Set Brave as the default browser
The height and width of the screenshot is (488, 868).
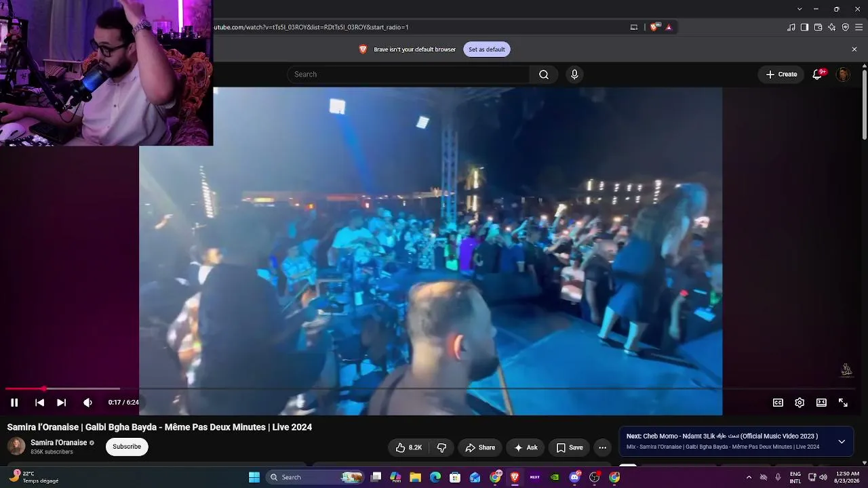[x=487, y=49]
